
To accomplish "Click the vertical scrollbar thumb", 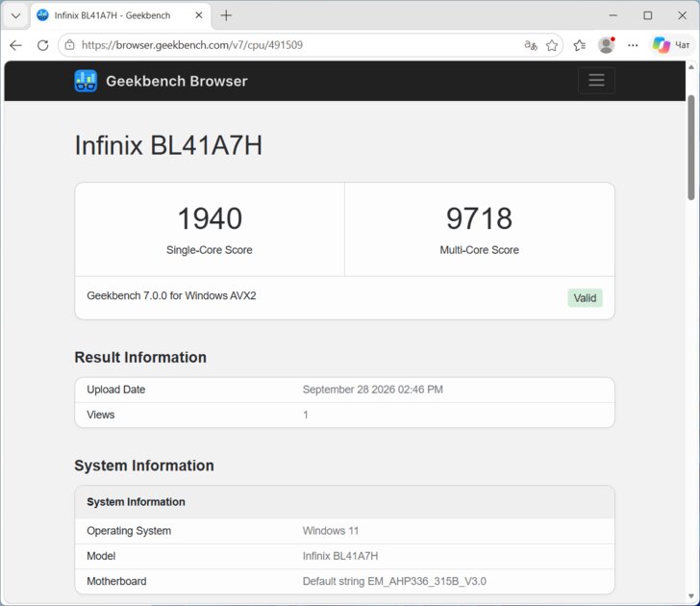I will point(691,147).
